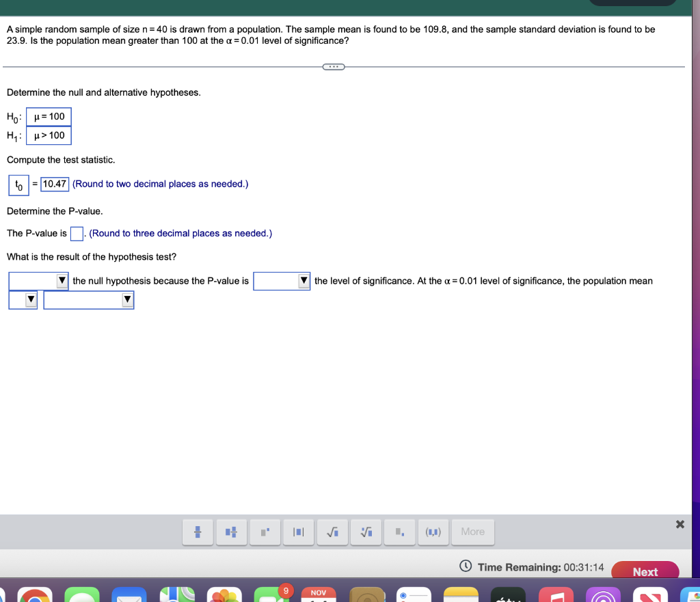This screenshot has width=700, height=602.
Task: Click the empty P-value answer box
Action: [x=76, y=234]
